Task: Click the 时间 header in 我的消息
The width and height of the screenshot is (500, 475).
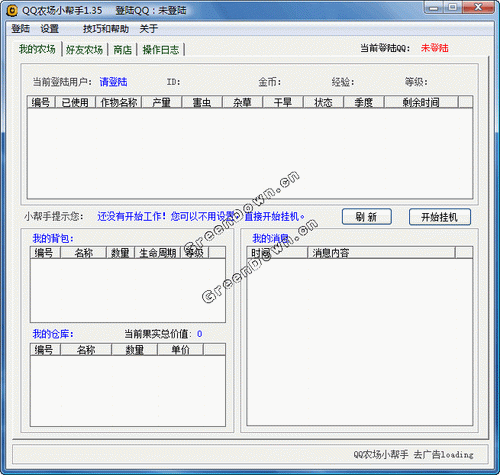Action: [277, 253]
